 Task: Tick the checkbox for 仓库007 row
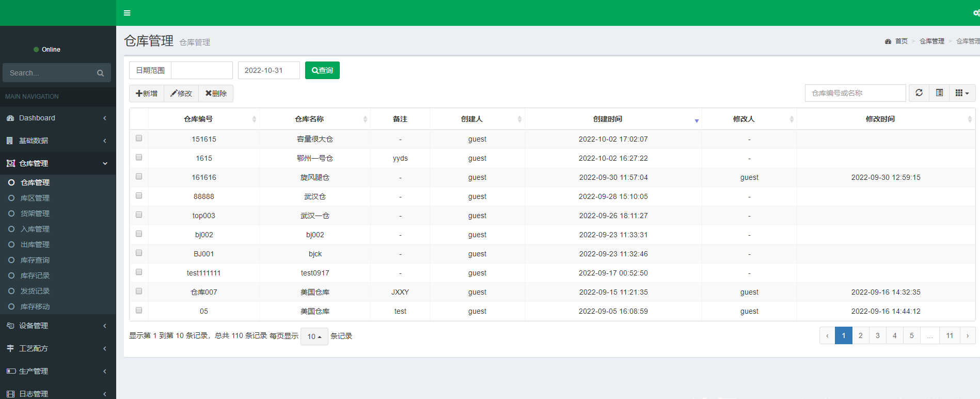pyautogui.click(x=139, y=291)
